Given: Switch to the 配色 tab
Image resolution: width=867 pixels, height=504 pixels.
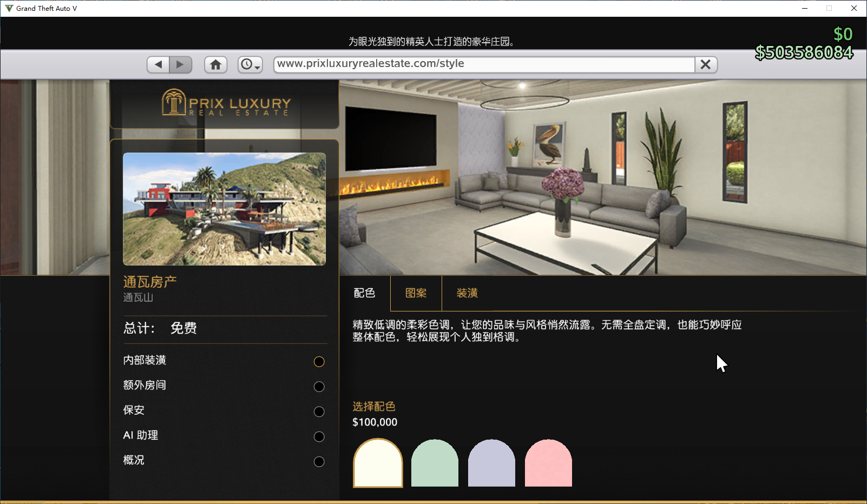Looking at the screenshot, I should click(x=364, y=293).
